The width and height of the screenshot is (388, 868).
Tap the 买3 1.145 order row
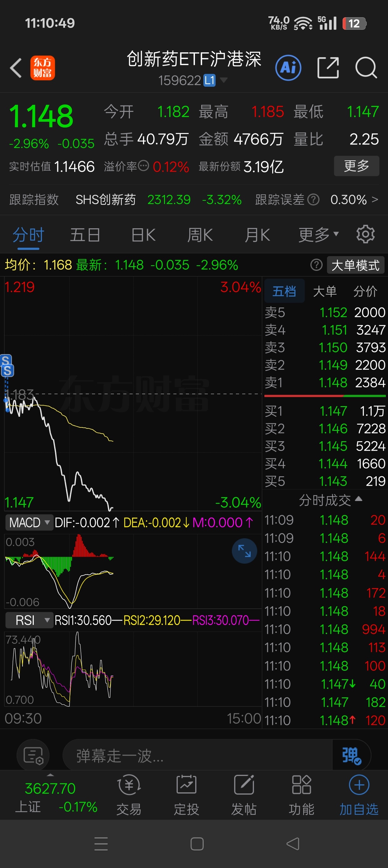tap(325, 446)
